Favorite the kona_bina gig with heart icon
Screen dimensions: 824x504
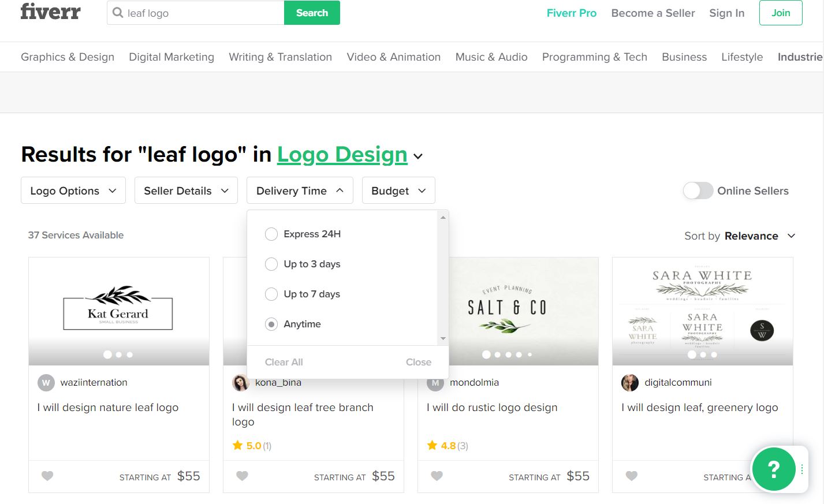(242, 476)
